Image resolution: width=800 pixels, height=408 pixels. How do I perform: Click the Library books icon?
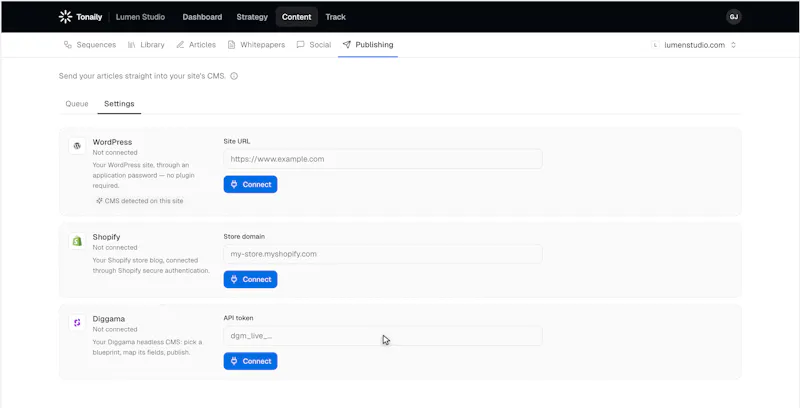click(x=132, y=45)
